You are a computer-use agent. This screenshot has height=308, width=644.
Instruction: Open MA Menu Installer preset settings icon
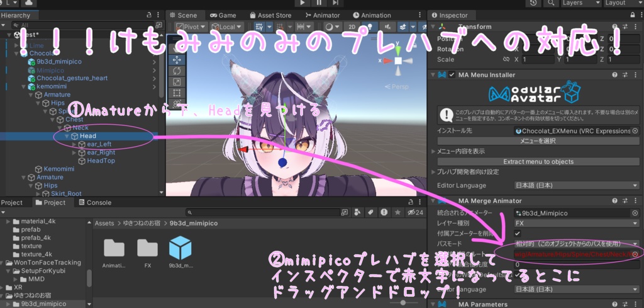pos(625,75)
